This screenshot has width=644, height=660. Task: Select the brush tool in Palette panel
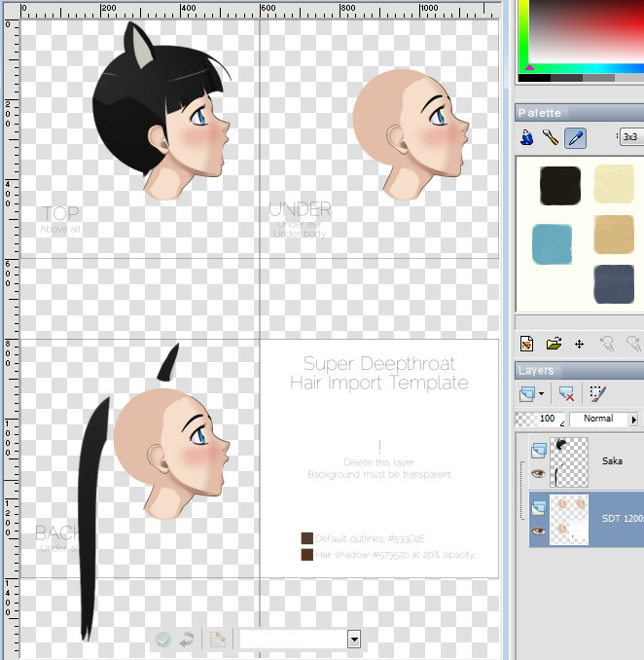[x=551, y=138]
